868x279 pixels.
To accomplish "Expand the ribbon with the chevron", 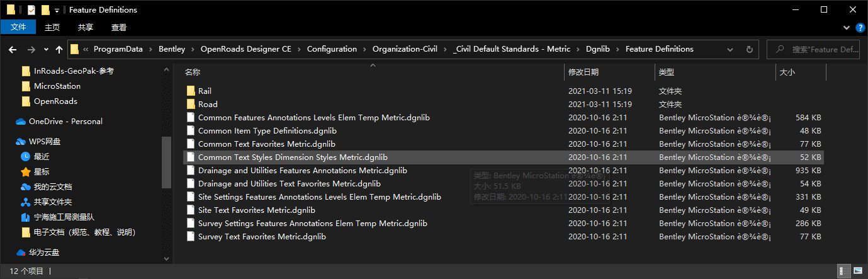I will click(846, 28).
